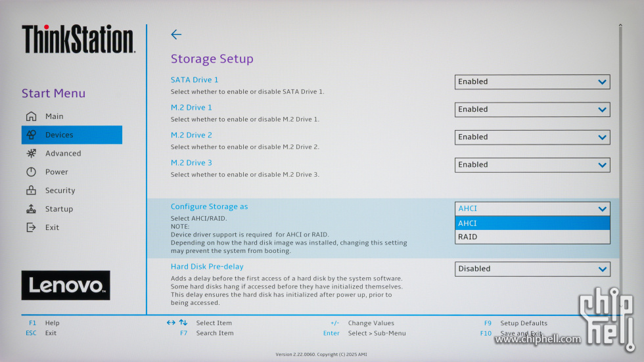Click the Version 2.22.0060 copyright text
The width and height of the screenshot is (644, 362).
point(321,354)
